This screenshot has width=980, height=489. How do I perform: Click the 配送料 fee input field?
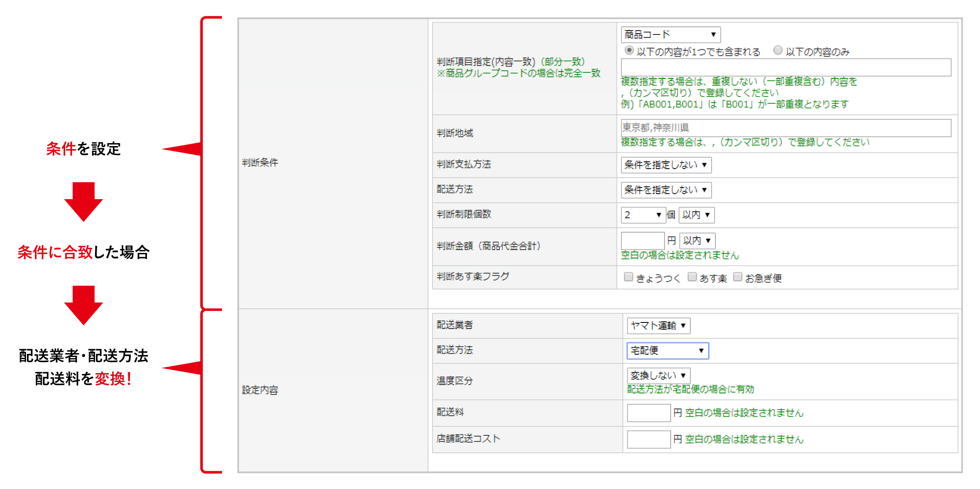click(649, 413)
